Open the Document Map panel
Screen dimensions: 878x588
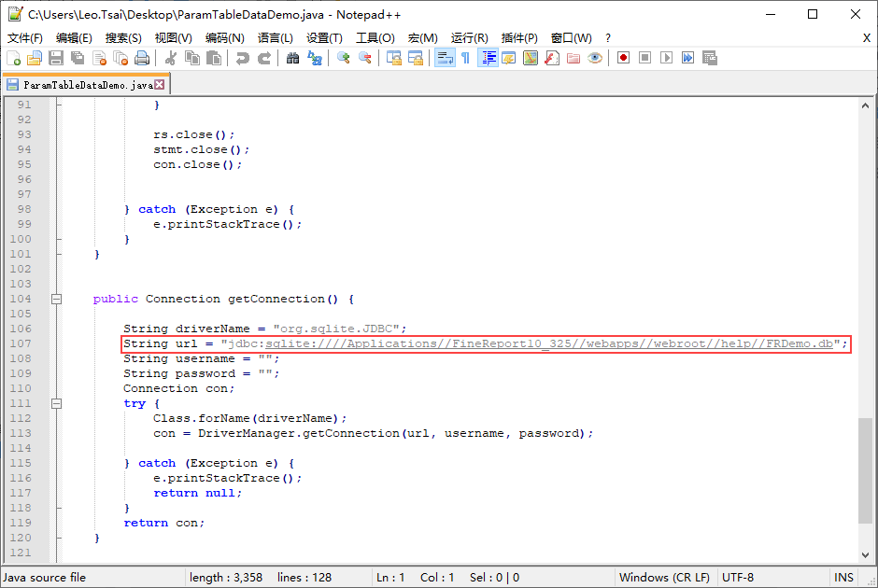pyautogui.click(x=531, y=58)
